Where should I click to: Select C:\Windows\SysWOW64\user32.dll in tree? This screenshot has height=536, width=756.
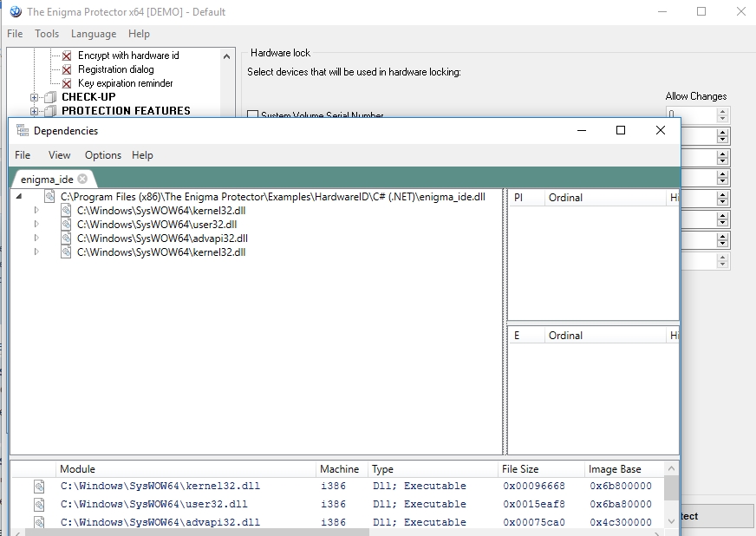point(157,225)
